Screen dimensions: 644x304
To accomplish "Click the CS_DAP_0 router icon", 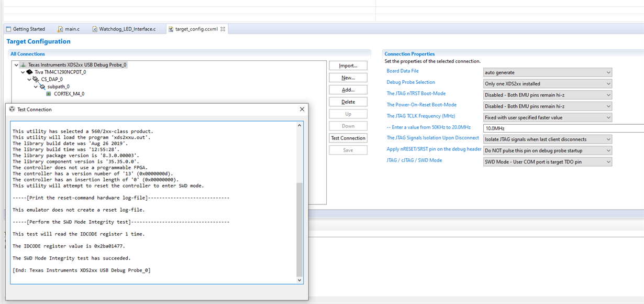I will tap(36, 79).
